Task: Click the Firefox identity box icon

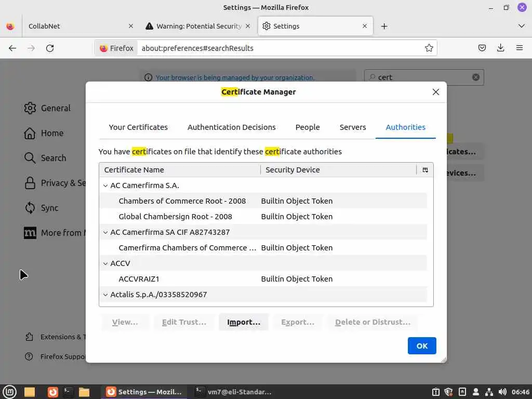Action: coord(116,48)
